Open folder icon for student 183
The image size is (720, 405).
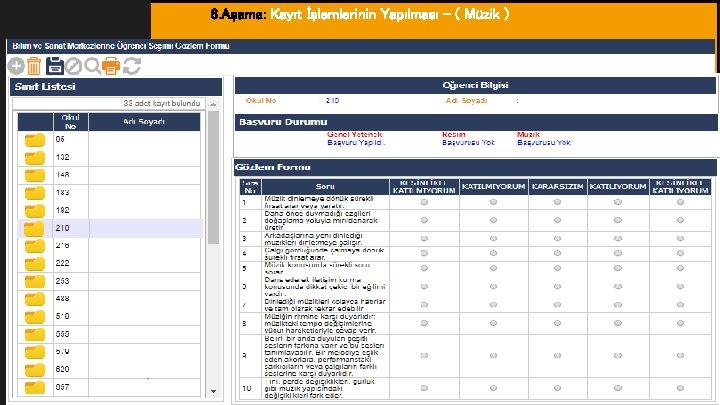tap(35, 193)
